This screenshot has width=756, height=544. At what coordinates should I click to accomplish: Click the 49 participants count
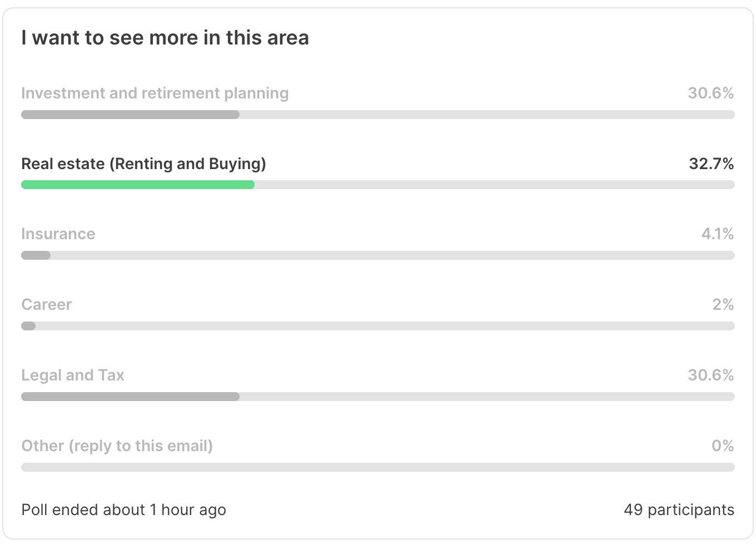[x=679, y=510]
